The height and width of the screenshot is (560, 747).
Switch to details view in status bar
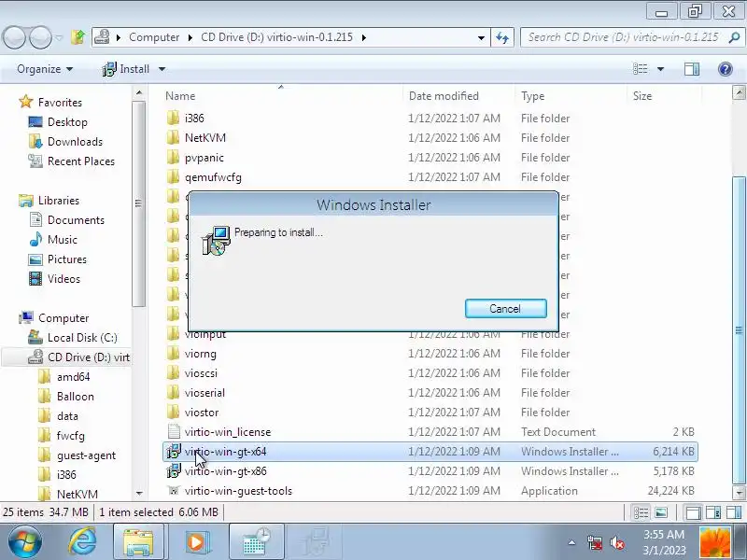(641, 512)
